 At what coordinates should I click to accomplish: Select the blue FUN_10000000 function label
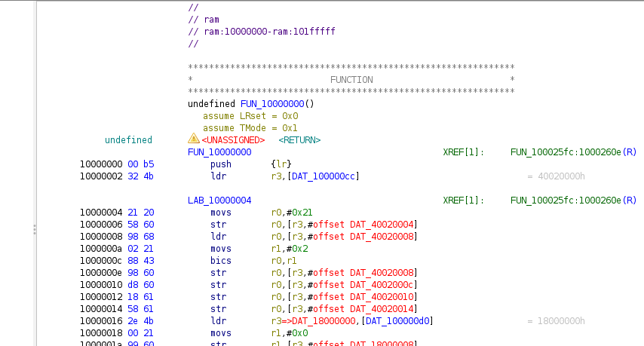(219, 152)
